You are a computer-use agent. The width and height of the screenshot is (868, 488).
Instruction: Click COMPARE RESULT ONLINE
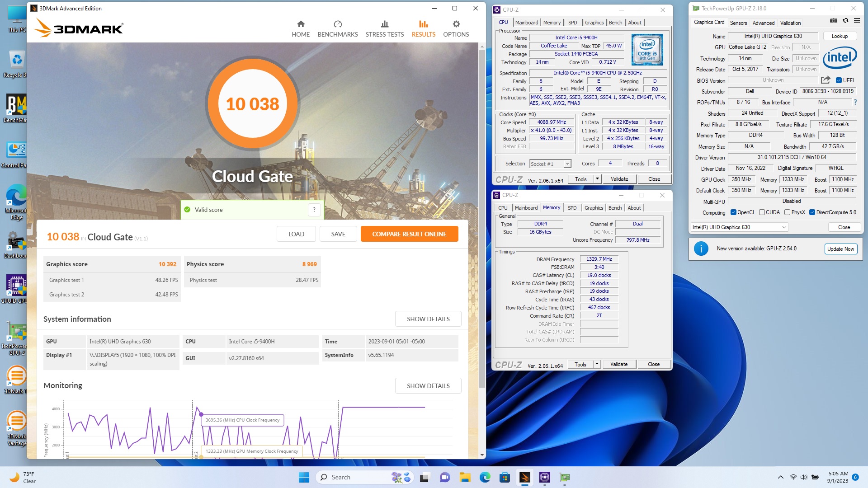tap(409, 234)
